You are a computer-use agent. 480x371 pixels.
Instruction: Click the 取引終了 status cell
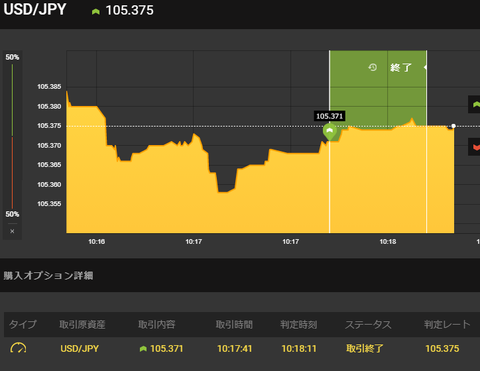click(365, 349)
